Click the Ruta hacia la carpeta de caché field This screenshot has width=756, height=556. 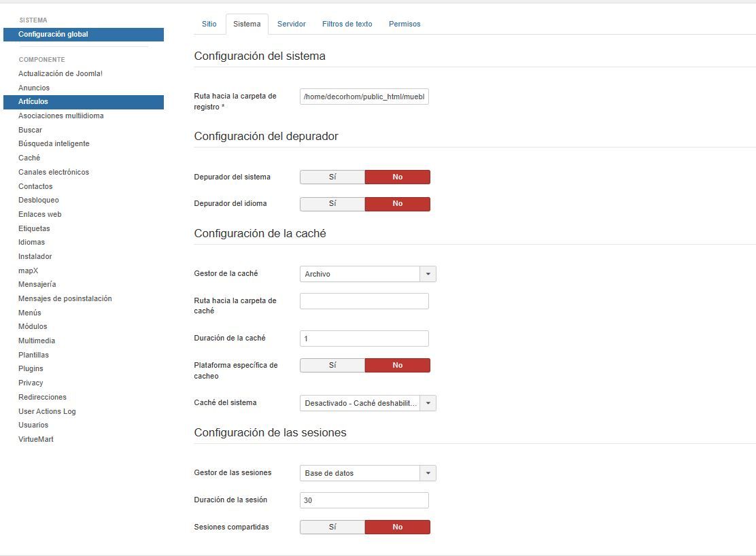[x=364, y=301]
